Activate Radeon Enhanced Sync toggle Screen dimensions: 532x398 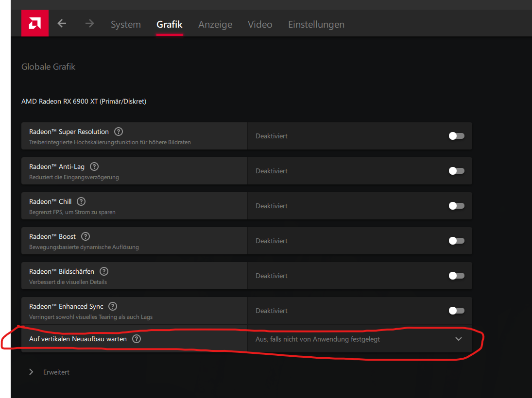[x=456, y=311]
